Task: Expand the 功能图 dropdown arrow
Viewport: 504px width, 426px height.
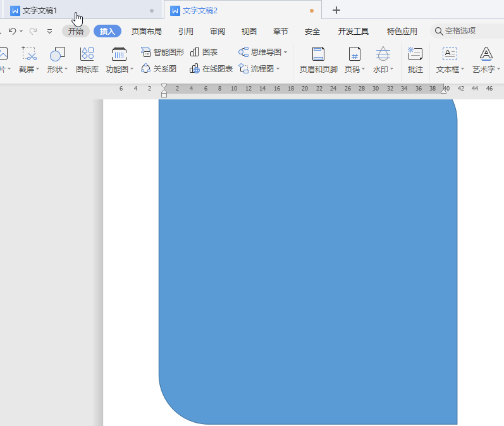Action: pyautogui.click(x=132, y=69)
